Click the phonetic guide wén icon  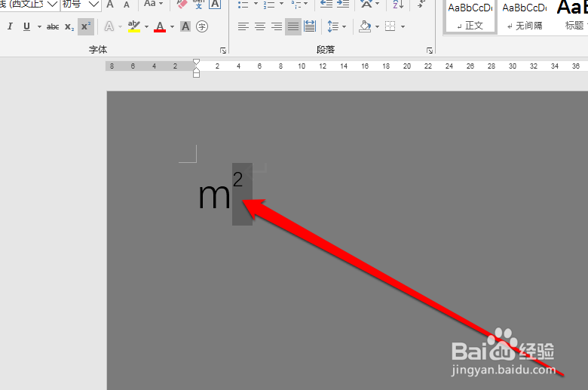tap(198, 4)
